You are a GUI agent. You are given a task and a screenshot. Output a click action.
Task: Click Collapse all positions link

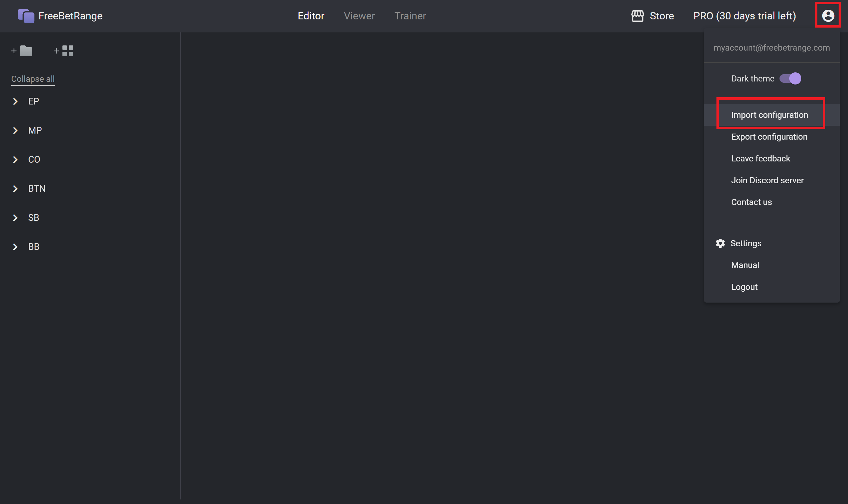[33, 78]
